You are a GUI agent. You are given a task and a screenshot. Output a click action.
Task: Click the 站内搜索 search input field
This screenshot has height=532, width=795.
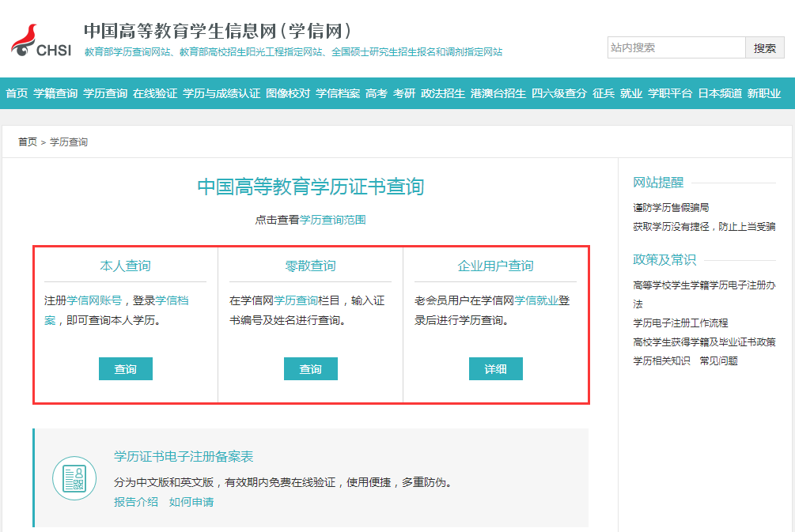click(676, 47)
